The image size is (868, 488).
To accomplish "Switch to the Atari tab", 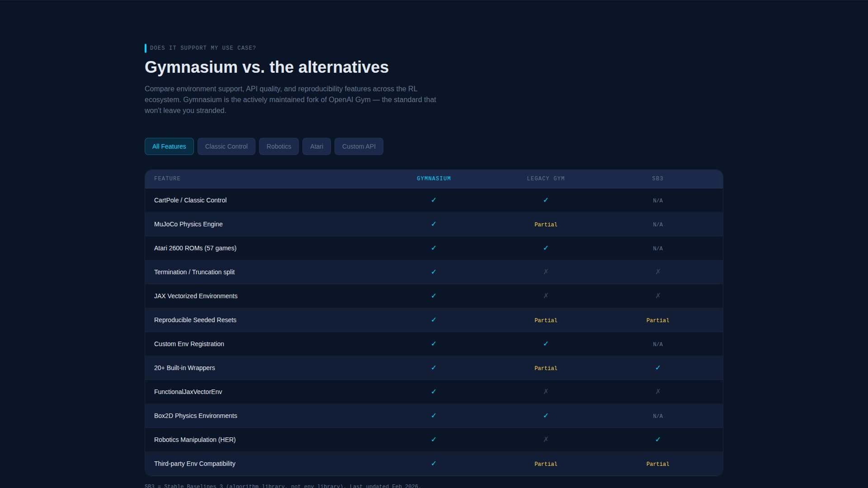I will pos(316,146).
